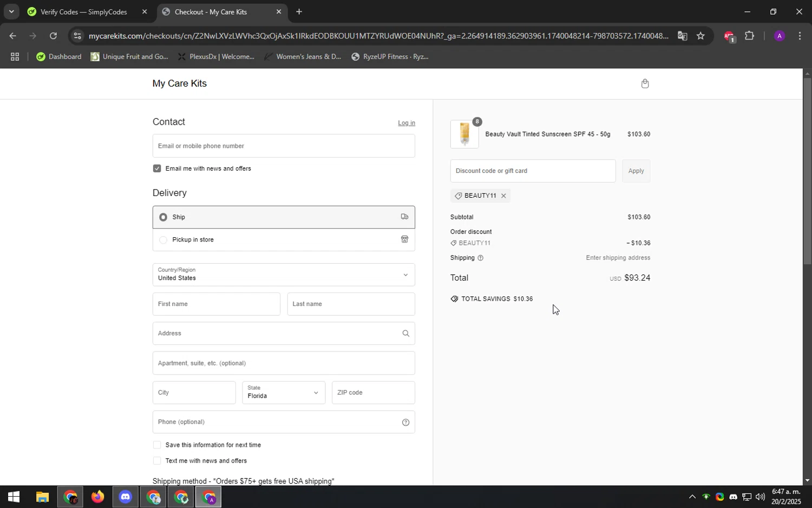Check Save this information for next time

pos(157,445)
